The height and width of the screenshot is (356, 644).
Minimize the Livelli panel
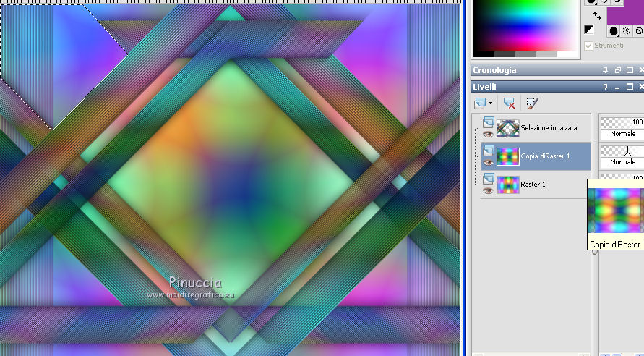tap(617, 87)
